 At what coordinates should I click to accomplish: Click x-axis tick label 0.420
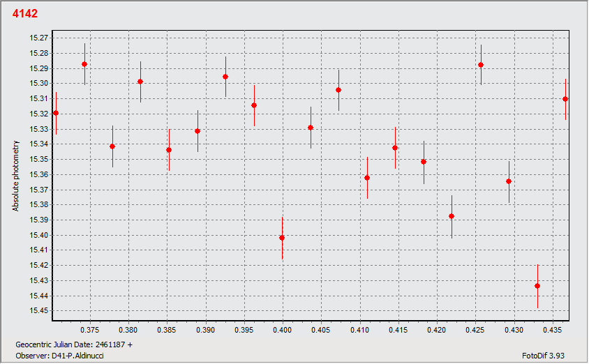pyautogui.click(x=437, y=330)
